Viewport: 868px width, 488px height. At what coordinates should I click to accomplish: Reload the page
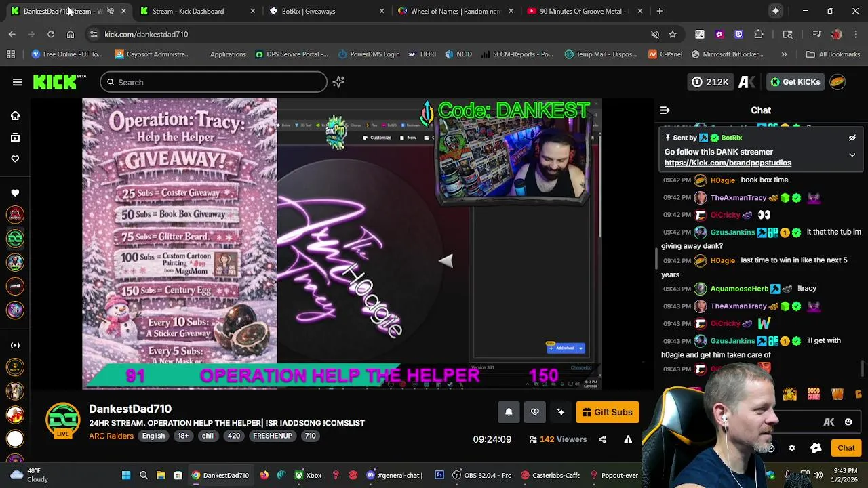pyautogui.click(x=51, y=34)
